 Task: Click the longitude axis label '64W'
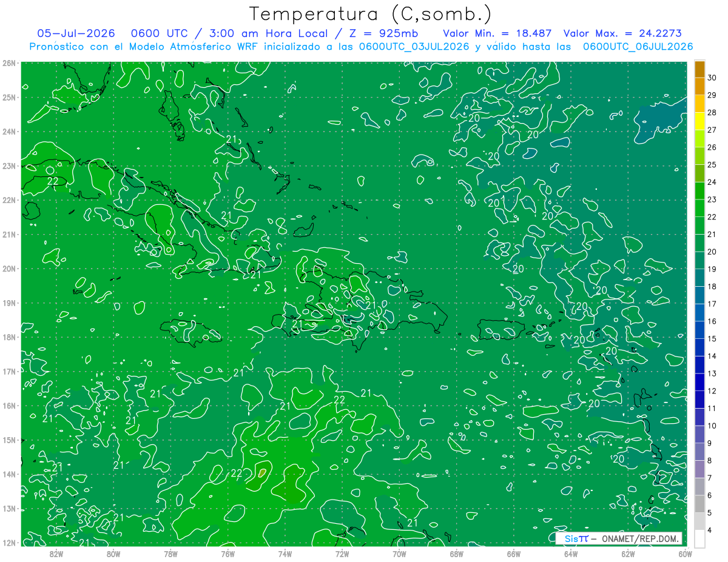tap(570, 554)
